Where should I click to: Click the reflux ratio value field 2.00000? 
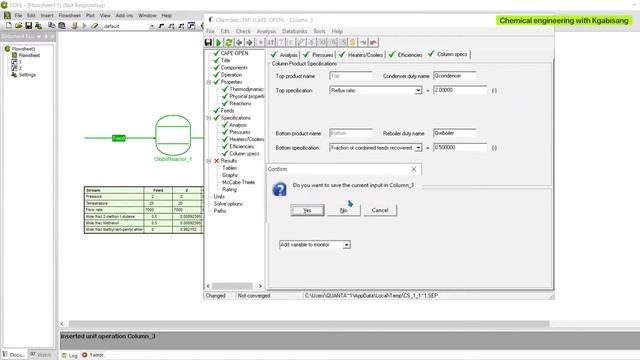[460, 90]
